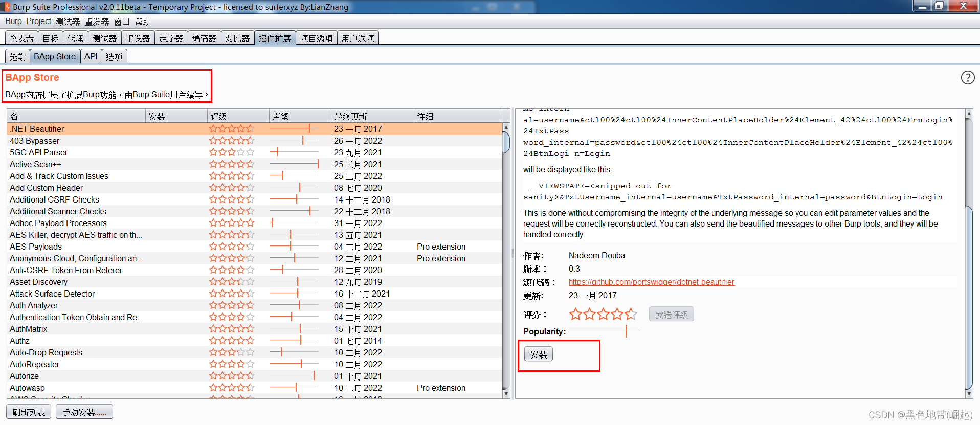The image size is (980, 425).
Task: Select the 插件扩展 tab
Action: coord(275,38)
